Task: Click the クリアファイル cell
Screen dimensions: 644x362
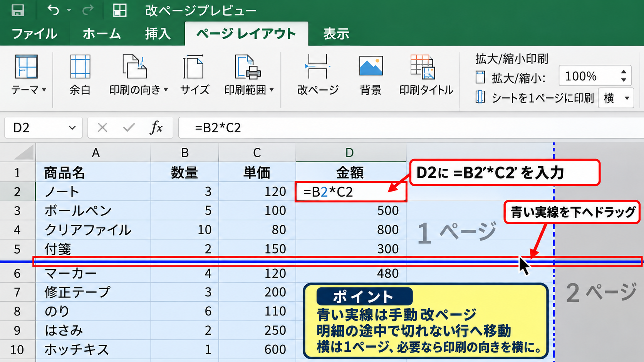Action: point(93,230)
